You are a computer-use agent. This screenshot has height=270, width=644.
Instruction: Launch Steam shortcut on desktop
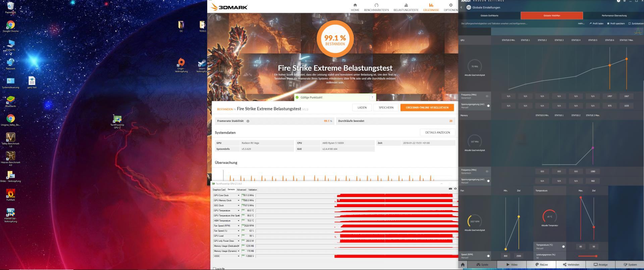(202, 65)
